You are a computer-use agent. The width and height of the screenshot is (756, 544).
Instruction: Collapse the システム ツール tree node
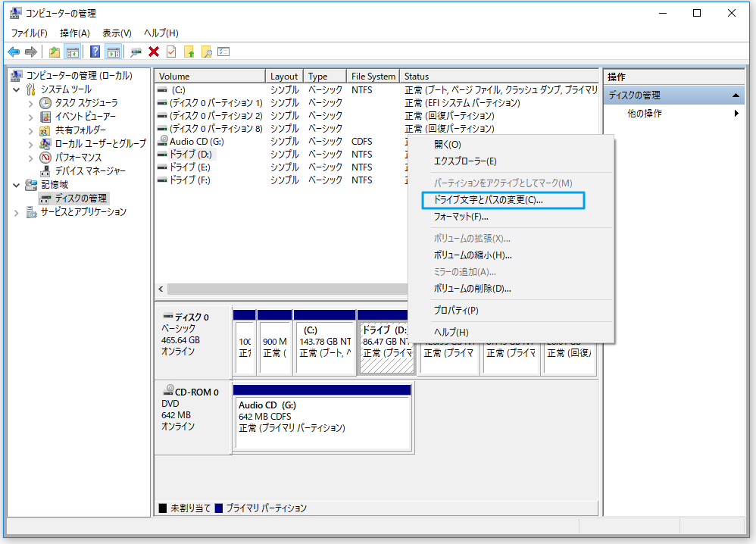(17, 89)
